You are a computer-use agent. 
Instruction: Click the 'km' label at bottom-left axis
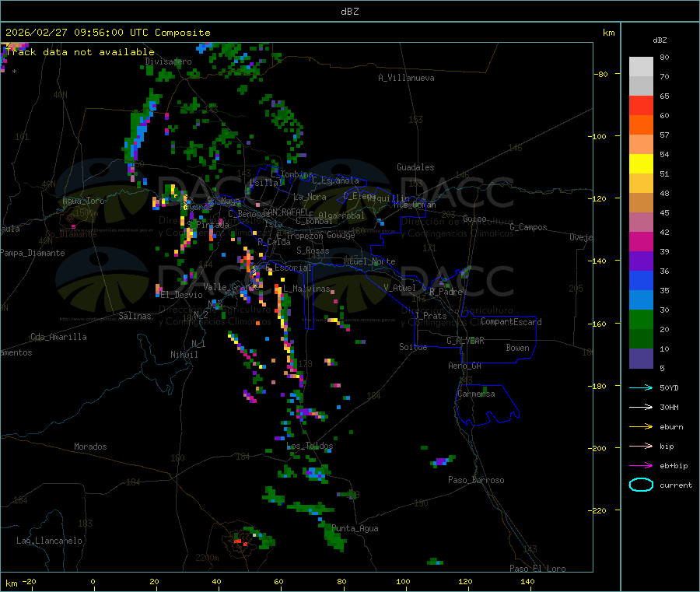pyautogui.click(x=11, y=583)
